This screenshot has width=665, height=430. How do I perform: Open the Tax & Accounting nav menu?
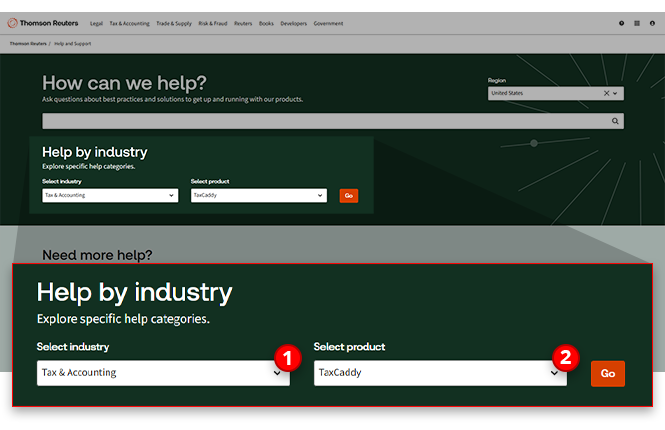(129, 23)
